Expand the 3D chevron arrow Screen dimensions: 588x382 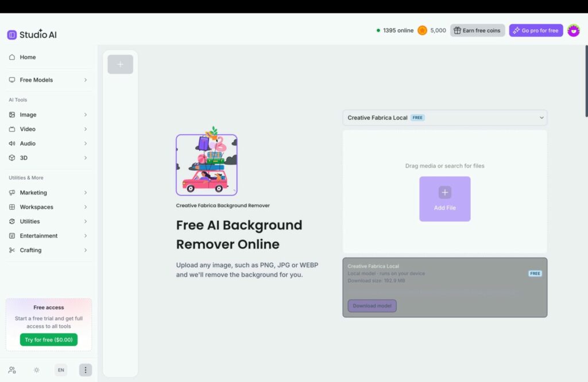[86, 158]
